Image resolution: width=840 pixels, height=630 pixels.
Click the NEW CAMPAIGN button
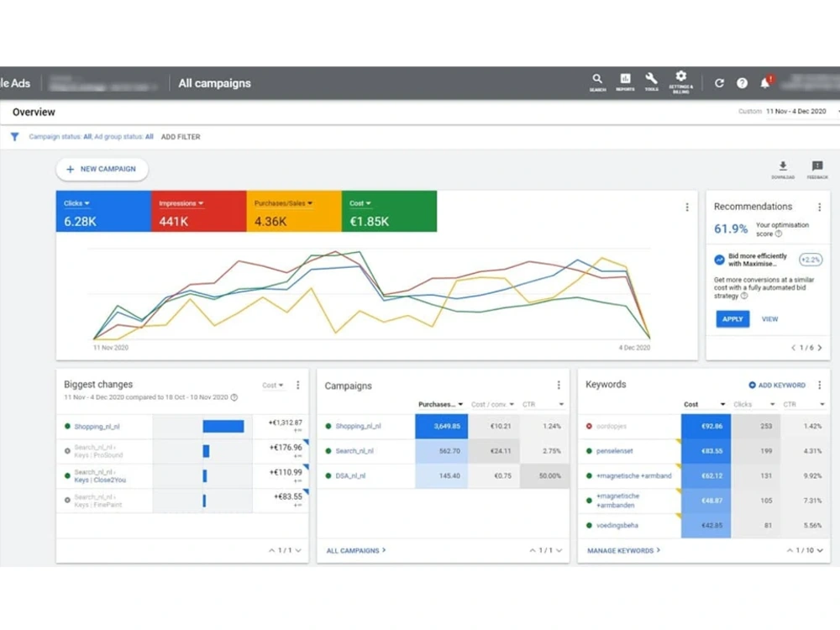click(102, 170)
